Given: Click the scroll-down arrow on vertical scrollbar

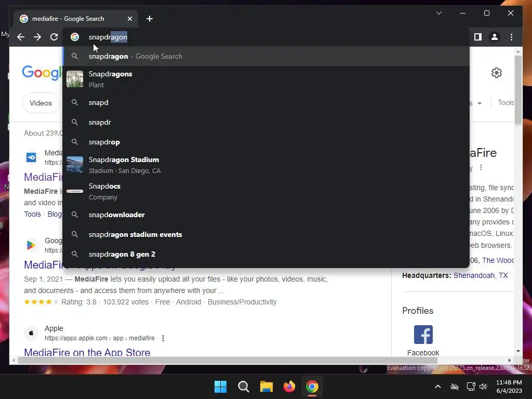Looking at the screenshot, I should point(518,351).
